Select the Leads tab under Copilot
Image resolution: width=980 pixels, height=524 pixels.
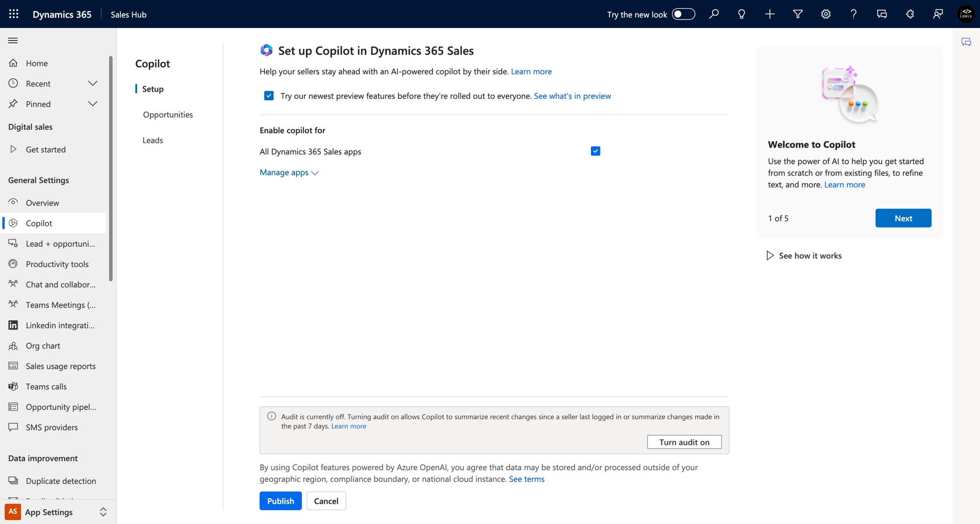coord(153,140)
